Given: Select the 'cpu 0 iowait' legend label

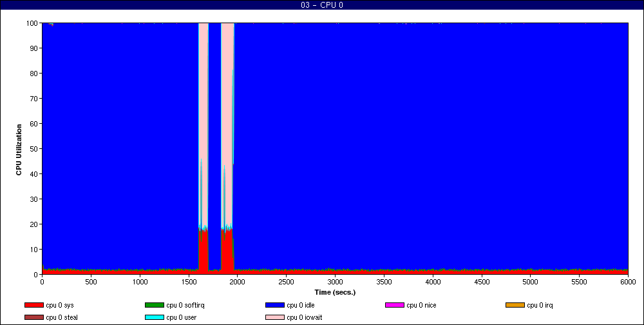Looking at the screenshot, I should click(305, 318).
